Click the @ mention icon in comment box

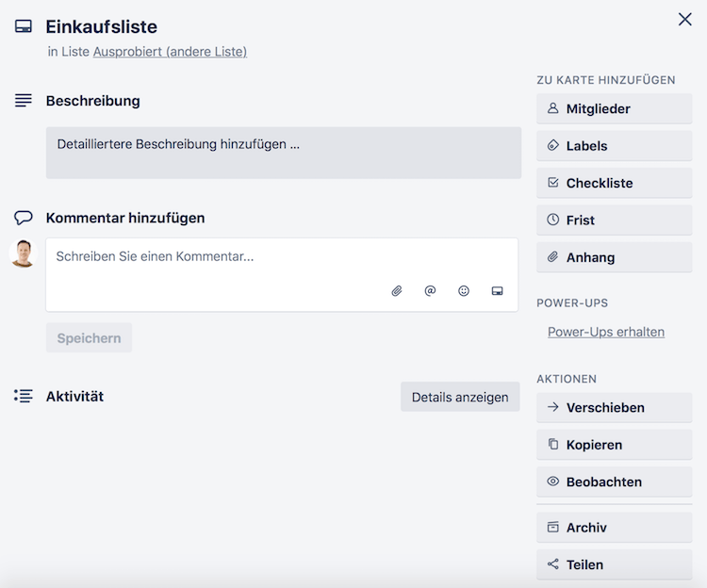tap(430, 291)
